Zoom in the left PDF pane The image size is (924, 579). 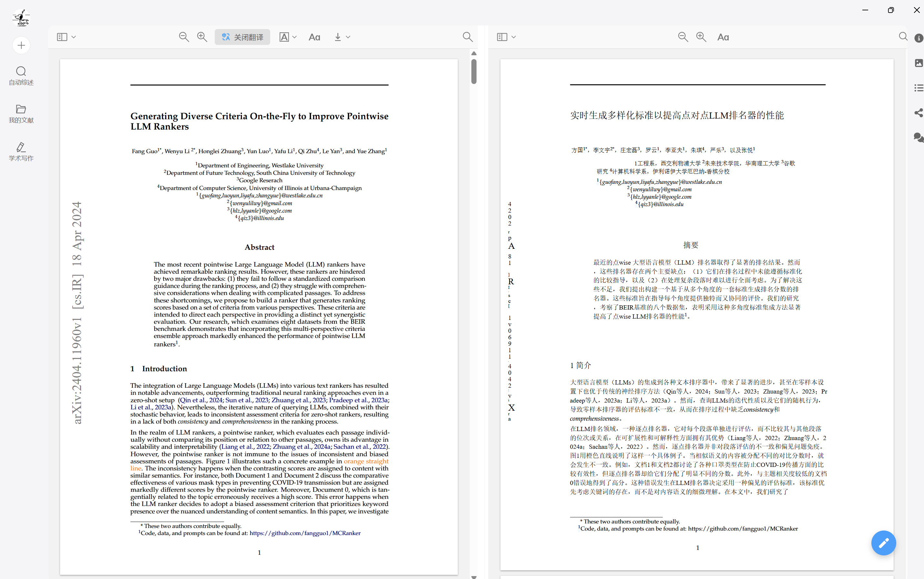coord(202,37)
